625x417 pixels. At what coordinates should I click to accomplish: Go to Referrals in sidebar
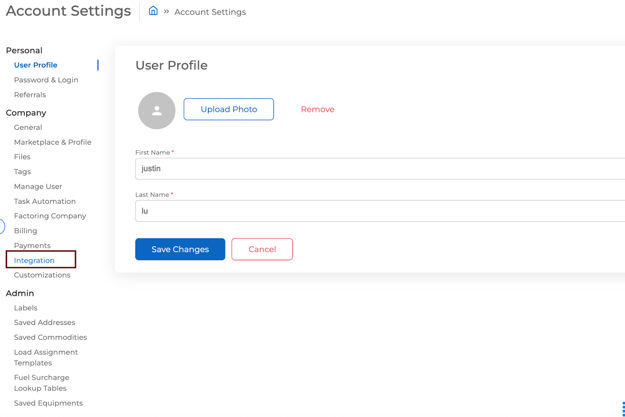[x=30, y=94]
